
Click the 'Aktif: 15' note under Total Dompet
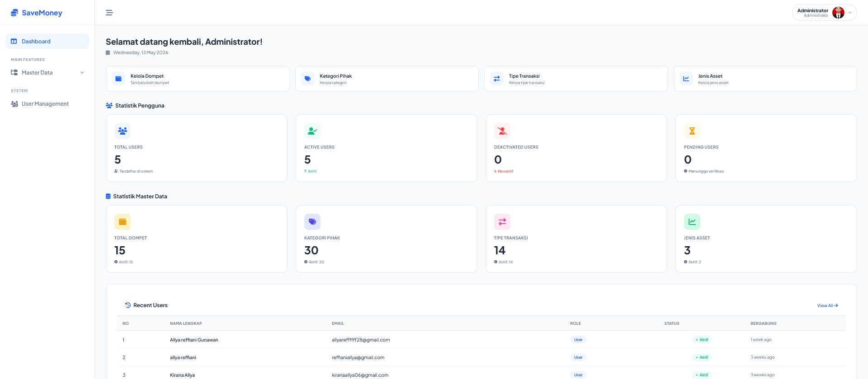click(x=126, y=262)
